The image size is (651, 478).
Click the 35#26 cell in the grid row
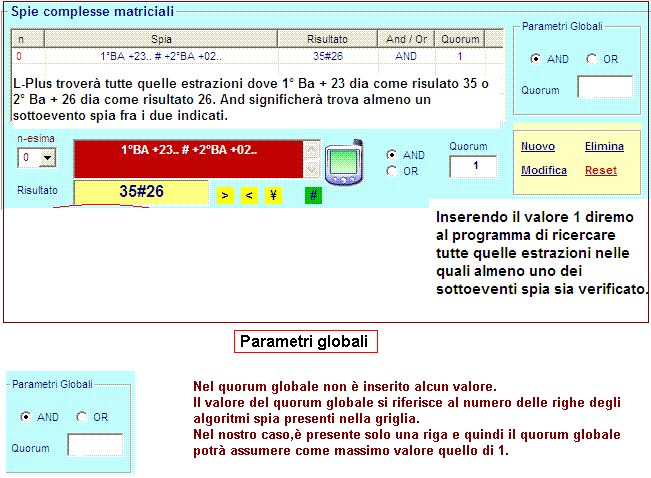point(328,56)
